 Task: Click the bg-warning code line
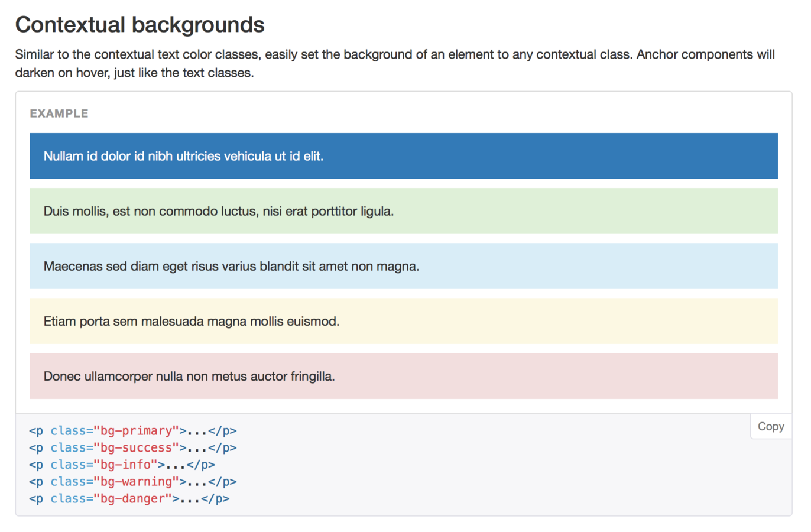[133, 482]
